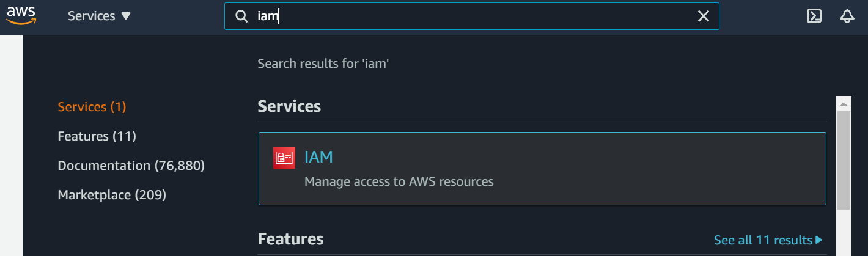Launch CloudShell from the terminal icon
The height and width of the screenshot is (256, 868).
(814, 16)
